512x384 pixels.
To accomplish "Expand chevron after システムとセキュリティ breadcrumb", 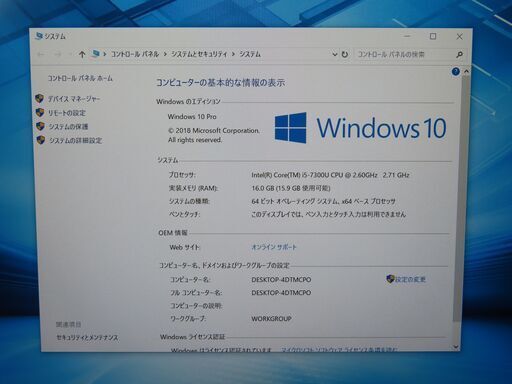I will click(x=233, y=54).
